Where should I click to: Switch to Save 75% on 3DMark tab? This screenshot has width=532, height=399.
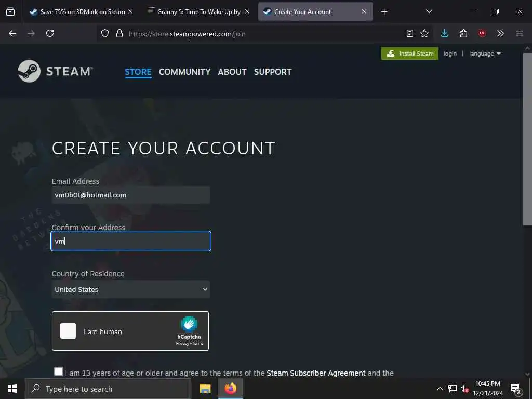(82, 11)
